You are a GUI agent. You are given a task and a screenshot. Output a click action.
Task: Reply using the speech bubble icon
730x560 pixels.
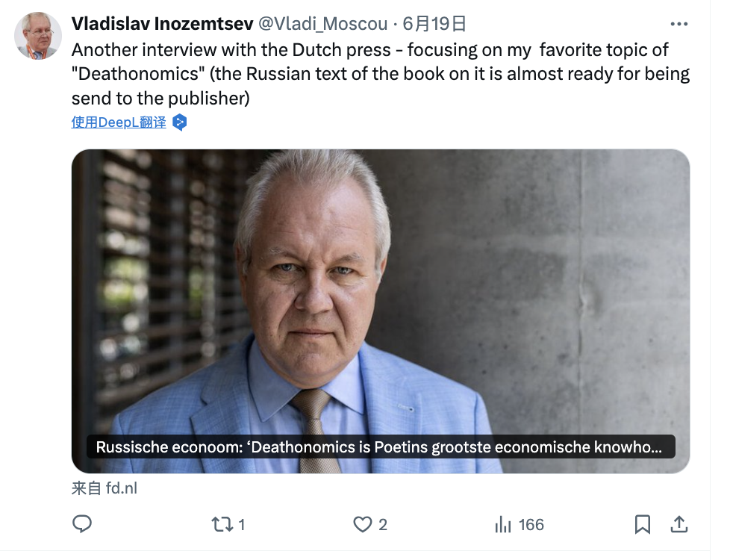(x=81, y=524)
